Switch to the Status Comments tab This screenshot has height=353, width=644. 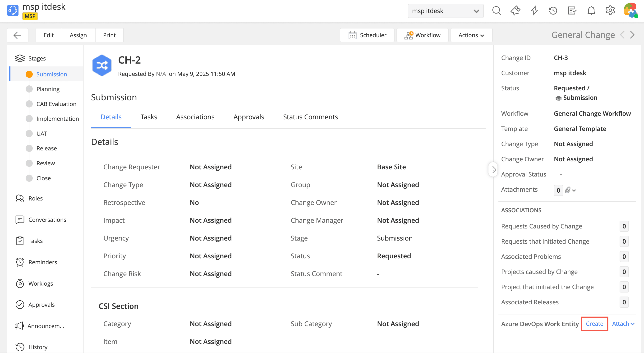[x=310, y=117]
